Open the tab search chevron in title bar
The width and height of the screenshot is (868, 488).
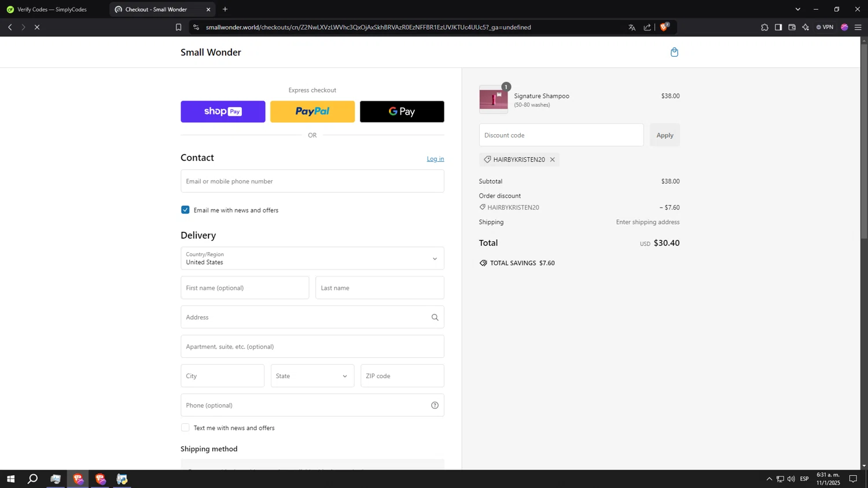pyautogui.click(x=797, y=9)
